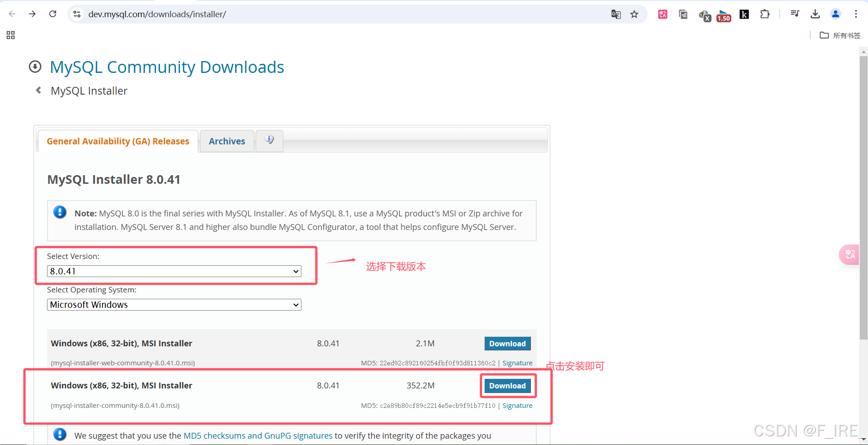Click the MySQL Community Downloads heading link
The image size is (868, 445).
pyautogui.click(x=167, y=67)
